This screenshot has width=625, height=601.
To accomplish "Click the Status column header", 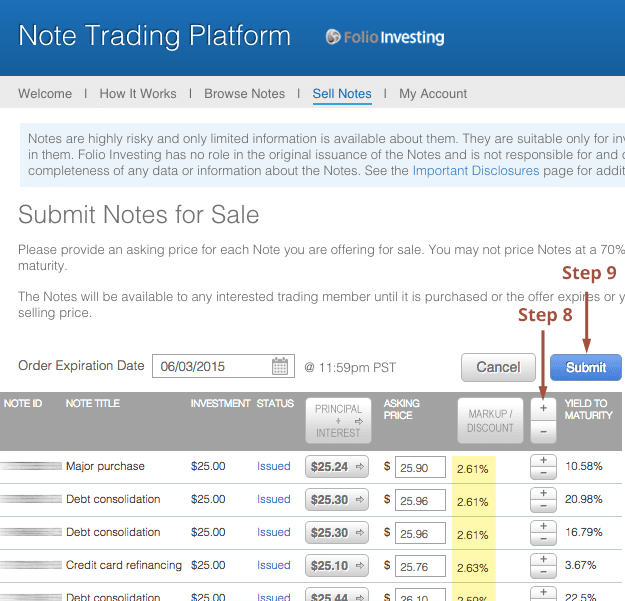I will click(275, 403).
